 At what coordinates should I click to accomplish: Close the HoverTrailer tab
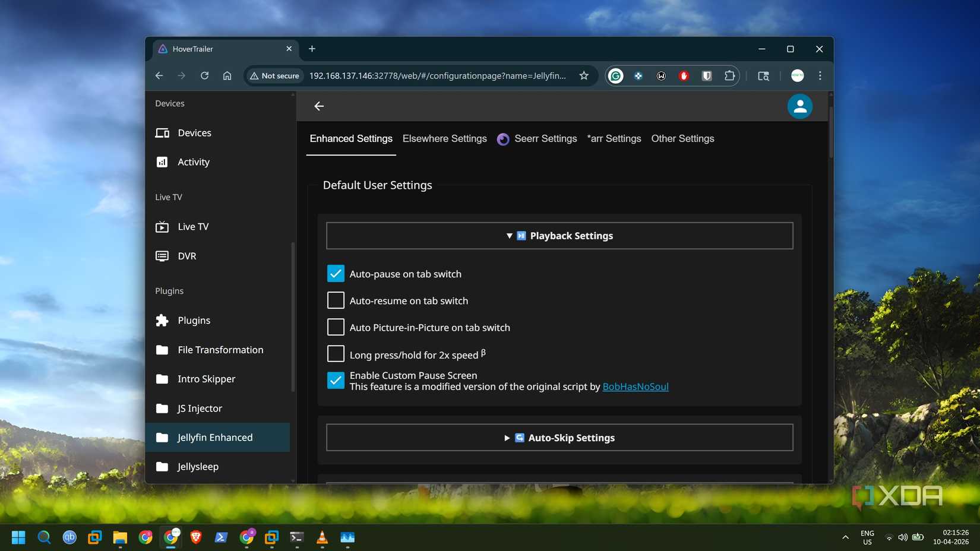click(x=289, y=49)
